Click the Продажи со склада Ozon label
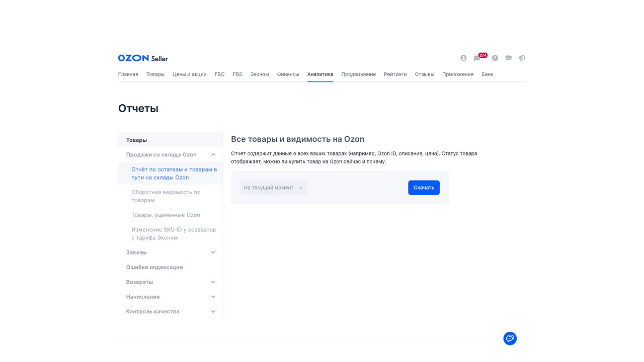The image size is (644, 362). (x=161, y=155)
